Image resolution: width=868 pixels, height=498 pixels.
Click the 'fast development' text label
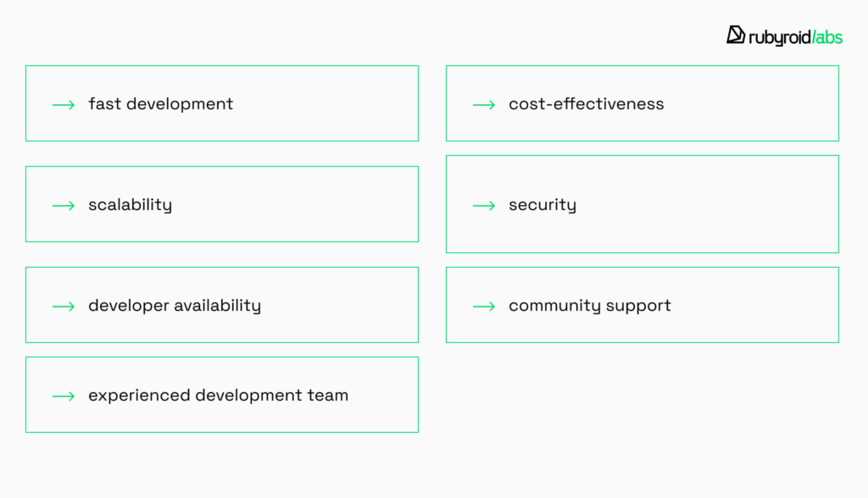click(160, 104)
